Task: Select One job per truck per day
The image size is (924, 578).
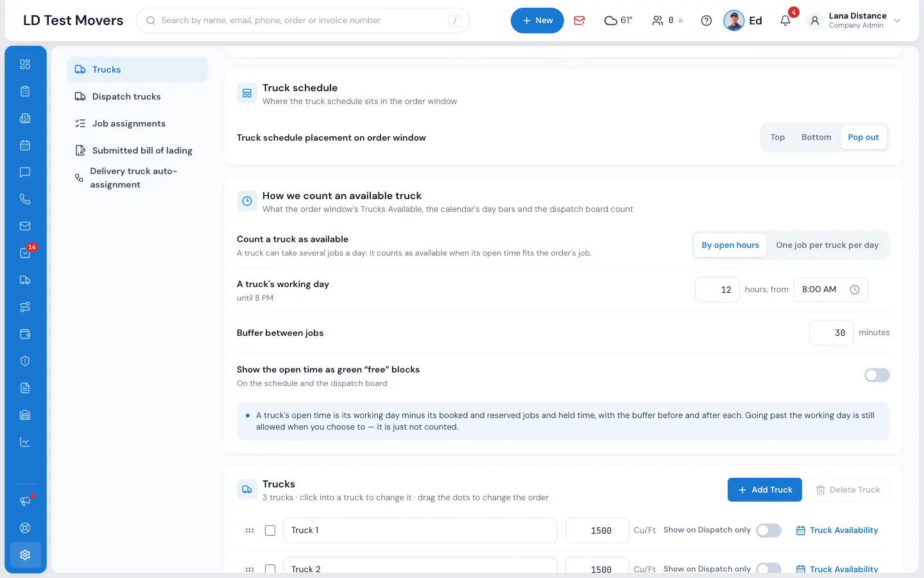Action: click(827, 245)
